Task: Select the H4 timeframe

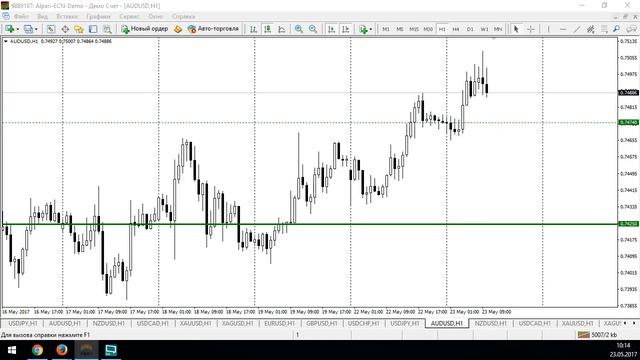Action: click(x=456, y=29)
